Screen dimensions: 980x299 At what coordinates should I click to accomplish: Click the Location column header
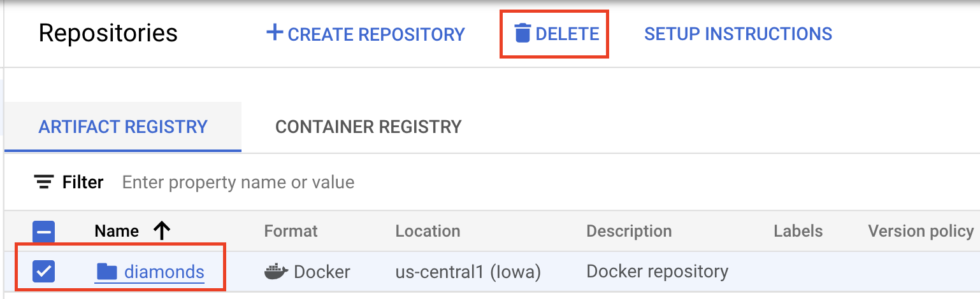(x=428, y=231)
